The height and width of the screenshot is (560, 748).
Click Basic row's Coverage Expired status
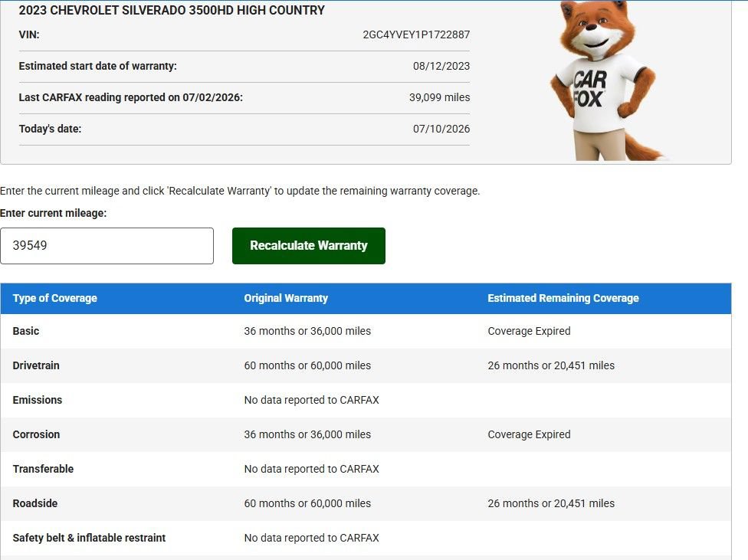pos(529,331)
